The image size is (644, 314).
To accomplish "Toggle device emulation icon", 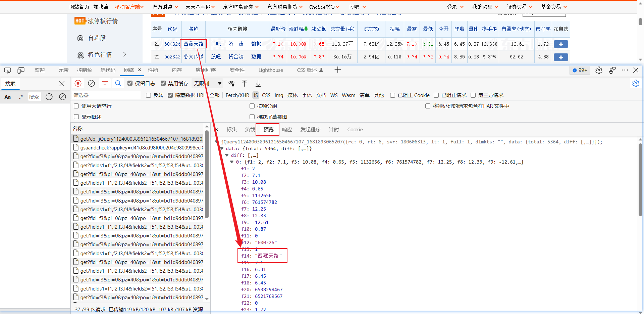I will pos(21,70).
